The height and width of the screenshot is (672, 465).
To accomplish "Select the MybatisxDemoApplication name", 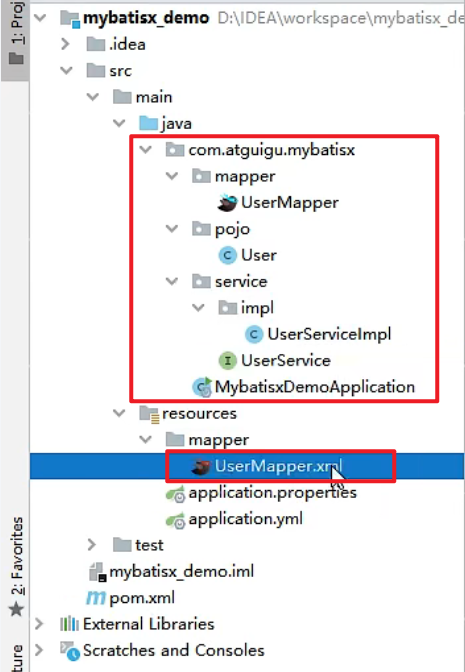I will (x=315, y=387).
